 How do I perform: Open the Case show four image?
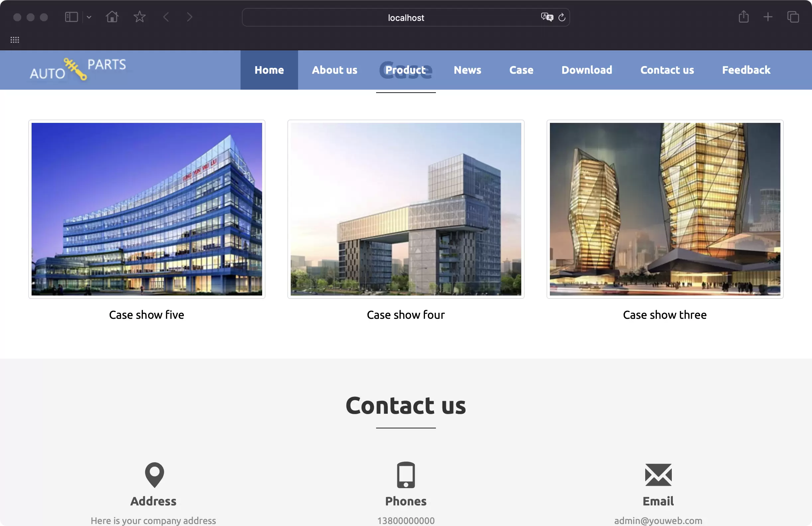pos(405,209)
